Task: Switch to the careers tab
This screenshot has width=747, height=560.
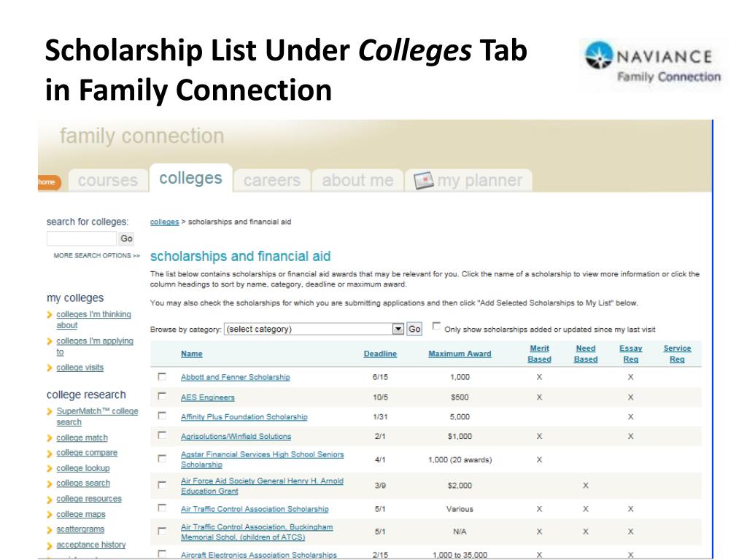Action: 272,181
